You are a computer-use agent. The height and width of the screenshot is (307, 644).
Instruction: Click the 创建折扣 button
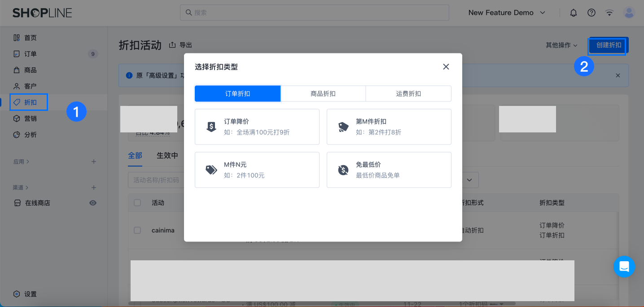(609, 45)
